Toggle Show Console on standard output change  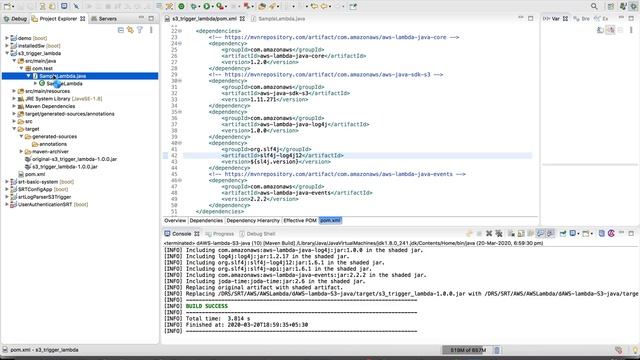click(x=540, y=233)
